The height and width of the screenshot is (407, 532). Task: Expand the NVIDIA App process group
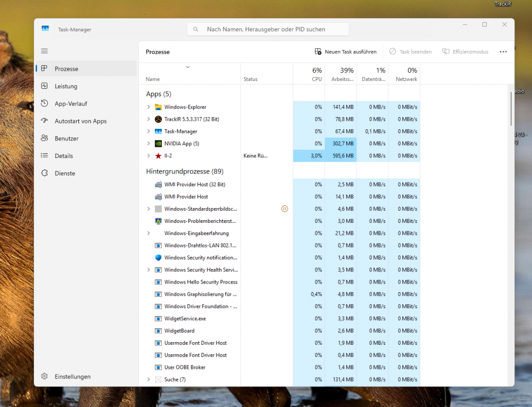pyautogui.click(x=148, y=144)
